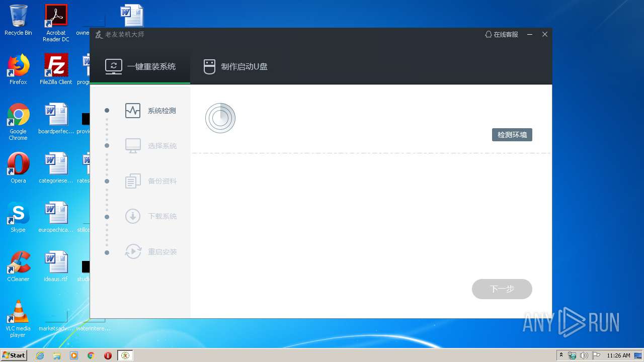Open media player icon in taskbar
Screen dimensions: 644x362
(x=74, y=355)
